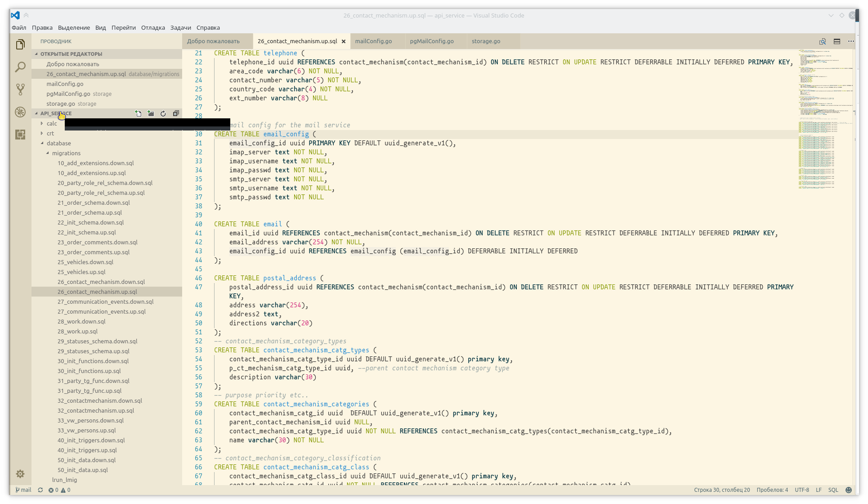Open the Search view in activity bar

point(20,67)
